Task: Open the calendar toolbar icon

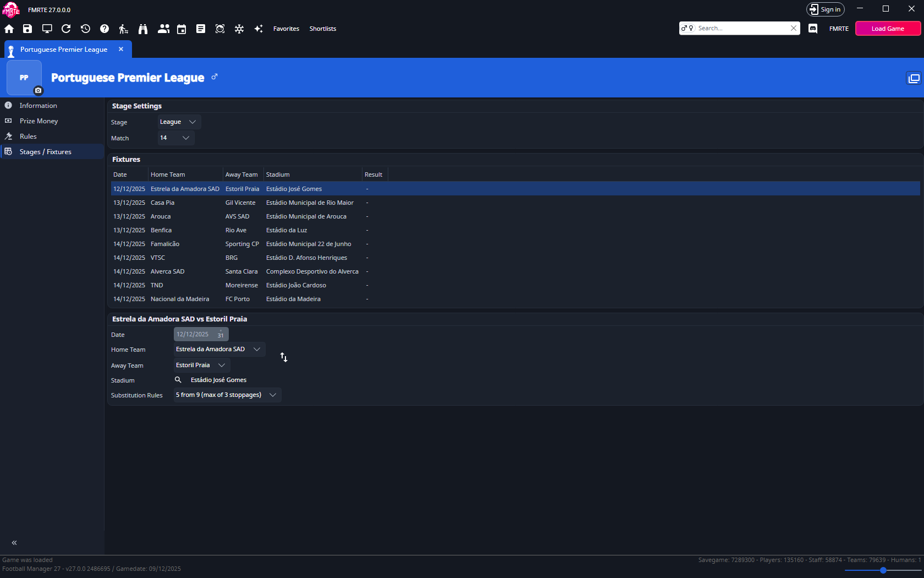Action: coord(182,29)
